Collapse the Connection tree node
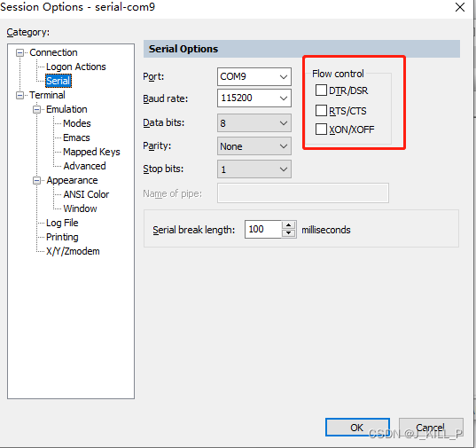This screenshot has height=448, width=476. [x=20, y=53]
